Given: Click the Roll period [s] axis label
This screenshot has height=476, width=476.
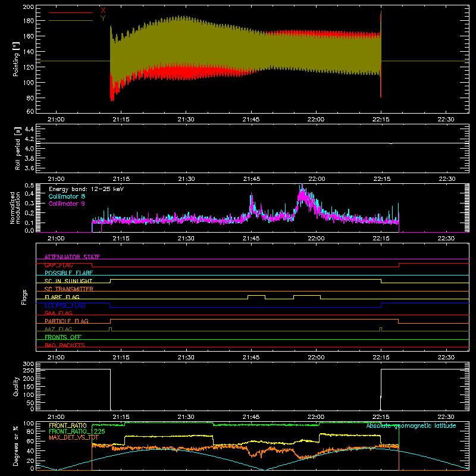Looking at the screenshot, I should tap(17, 148).
